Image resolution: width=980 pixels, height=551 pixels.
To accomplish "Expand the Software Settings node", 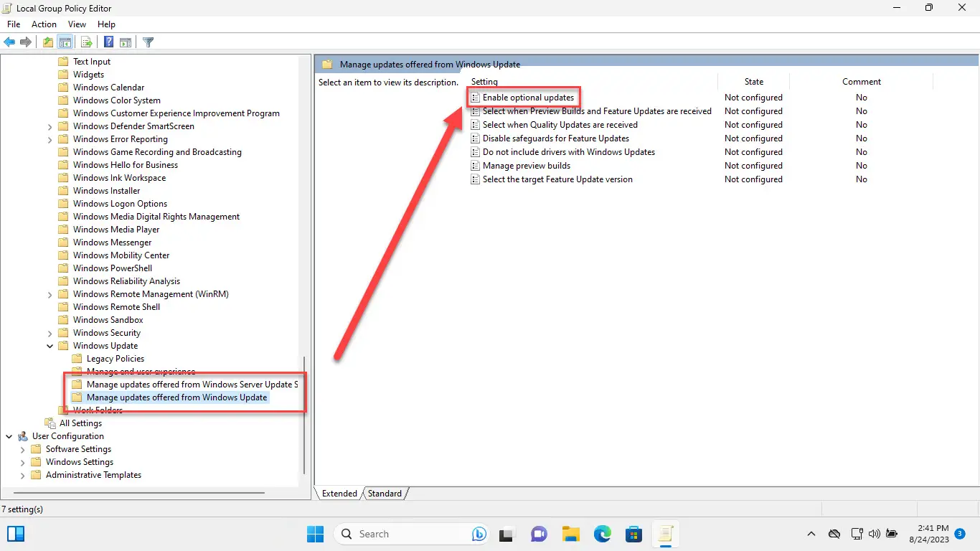I will click(22, 449).
